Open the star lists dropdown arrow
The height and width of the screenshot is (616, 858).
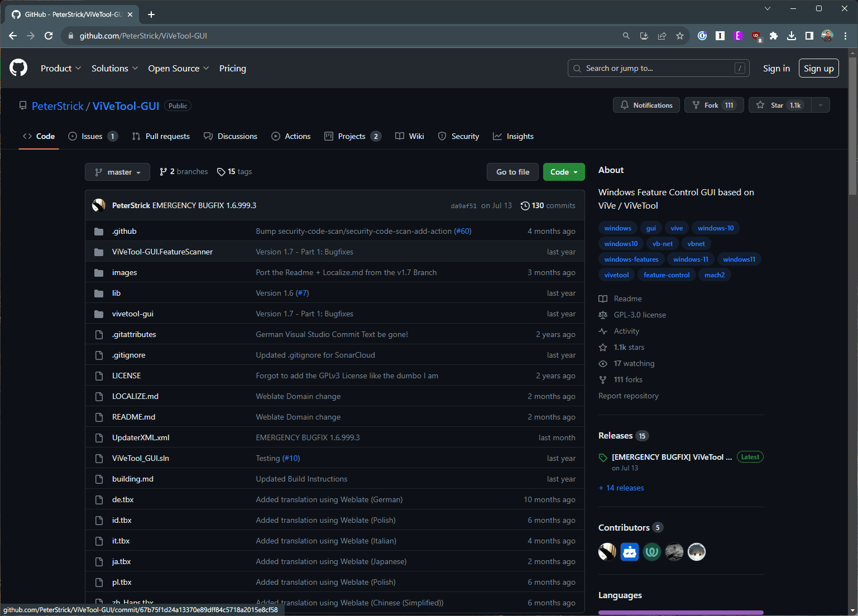coord(820,105)
